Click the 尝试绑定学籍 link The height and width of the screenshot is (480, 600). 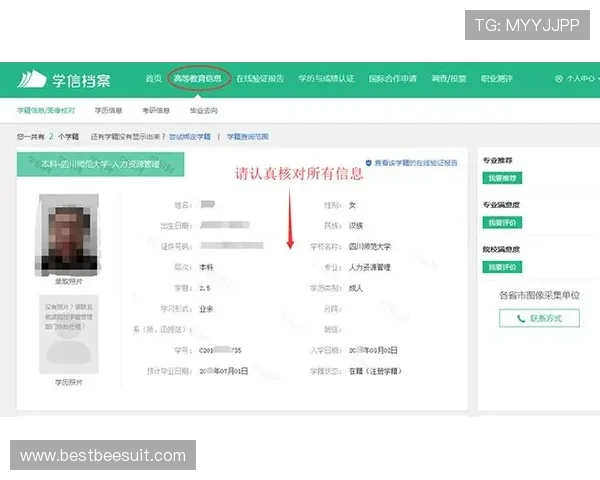pos(190,137)
